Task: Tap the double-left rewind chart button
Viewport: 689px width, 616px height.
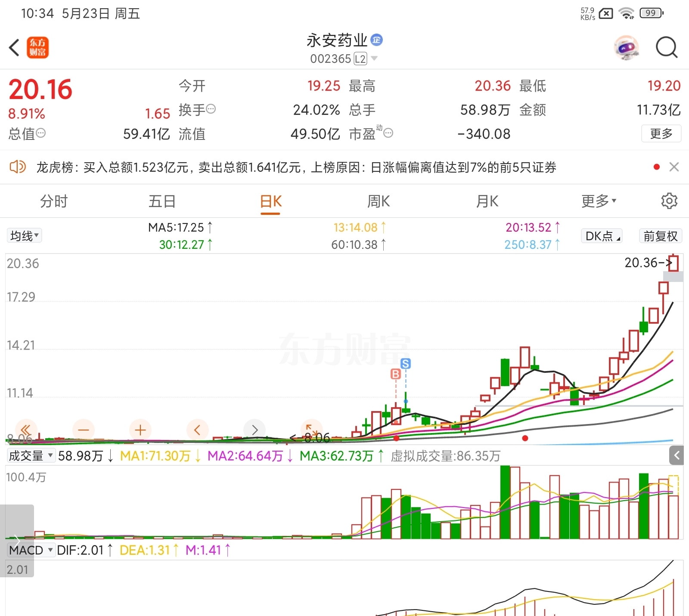Action: pyautogui.click(x=26, y=430)
